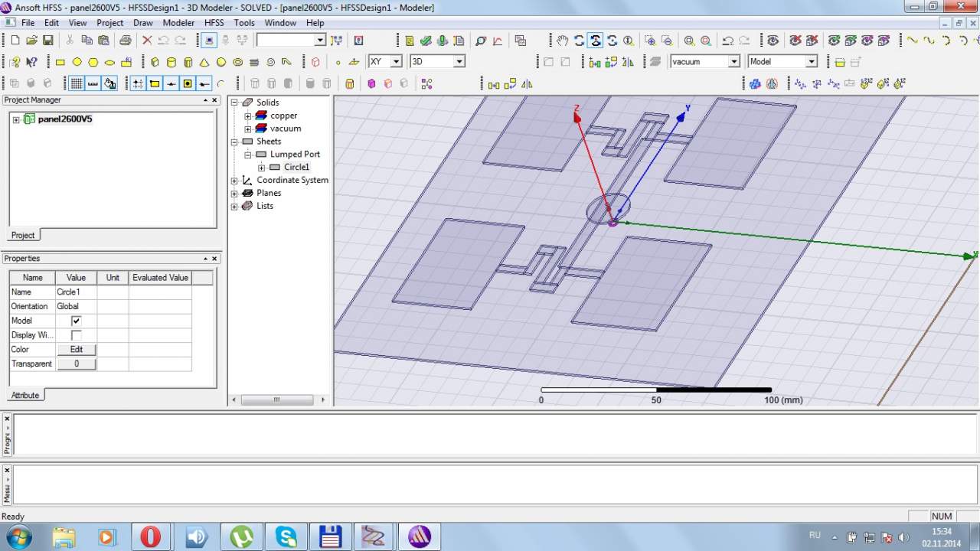Enable the Display Wireframe checkbox
The image size is (980, 551).
click(x=76, y=335)
